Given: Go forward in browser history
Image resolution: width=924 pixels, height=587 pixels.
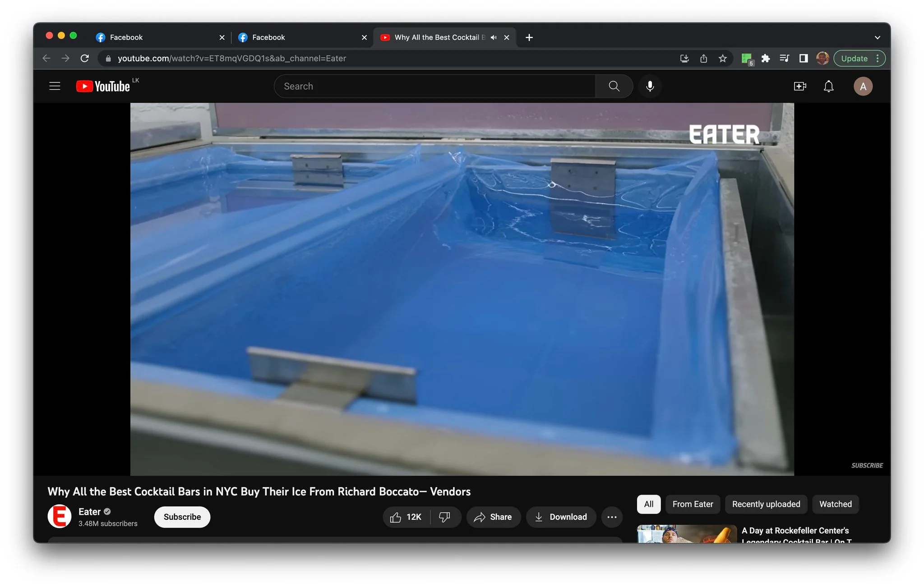Looking at the screenshot, I should click(65, 58).
